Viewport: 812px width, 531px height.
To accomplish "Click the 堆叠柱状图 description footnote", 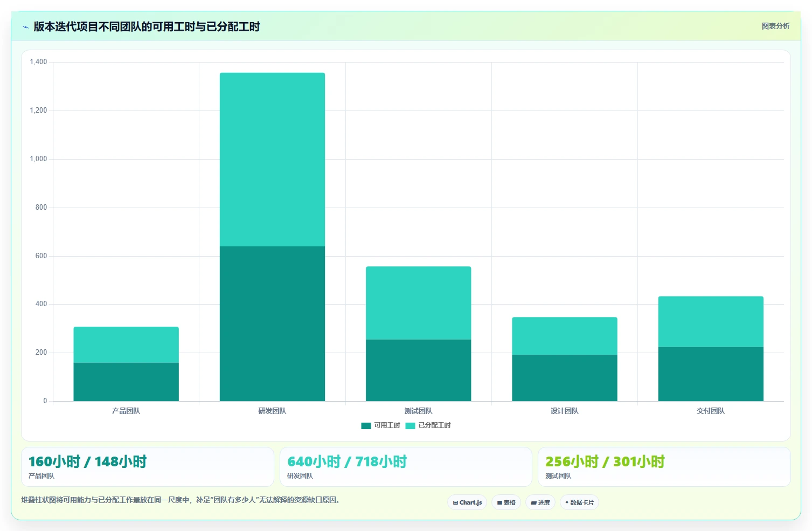I will point(181,500).
